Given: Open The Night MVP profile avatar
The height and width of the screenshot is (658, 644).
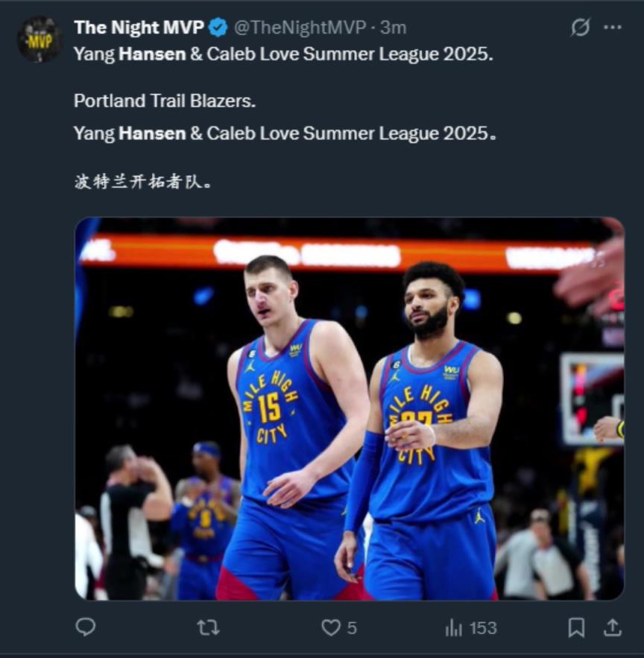Looking at the screenshot, I should coord(40,39).
